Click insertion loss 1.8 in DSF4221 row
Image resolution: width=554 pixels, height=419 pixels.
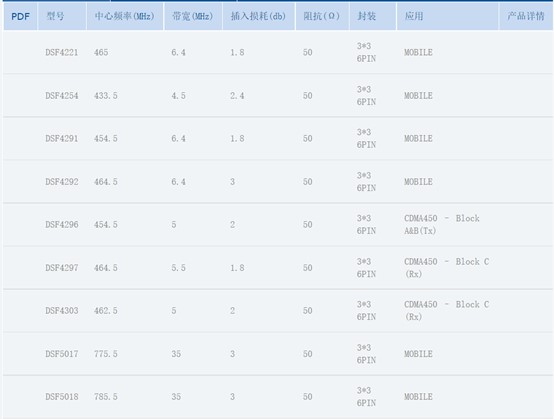tap(237, 52)
